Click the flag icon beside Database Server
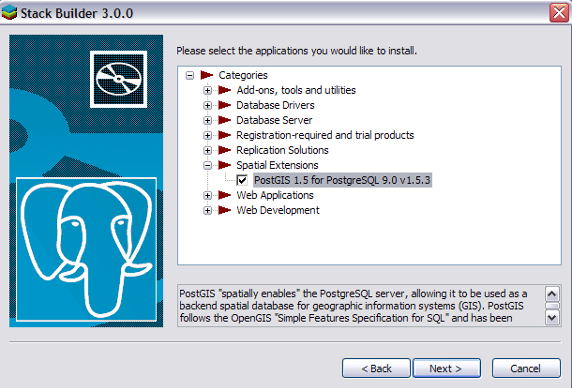Image resolution: width=572 pixels, height=388 pixels. point(225,120)
